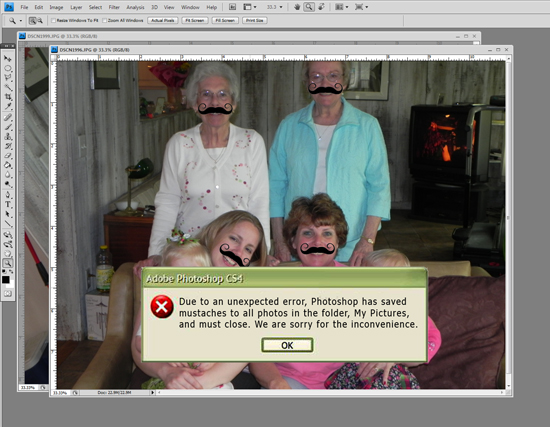Reset to default colors icon
Image resolution: width=550 pixels, height=427 pixels.
(x=4, y=272)
